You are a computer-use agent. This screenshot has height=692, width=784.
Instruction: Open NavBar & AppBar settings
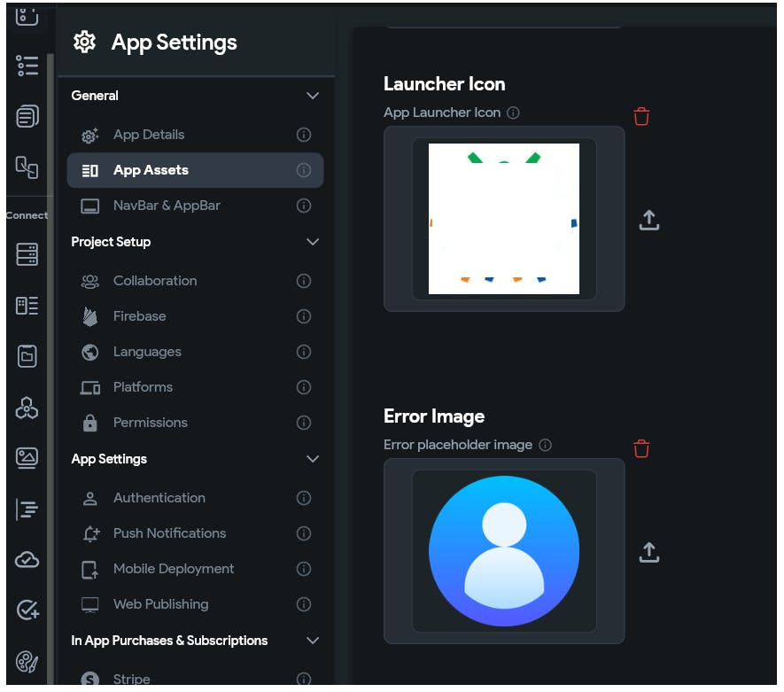point(195,206)
